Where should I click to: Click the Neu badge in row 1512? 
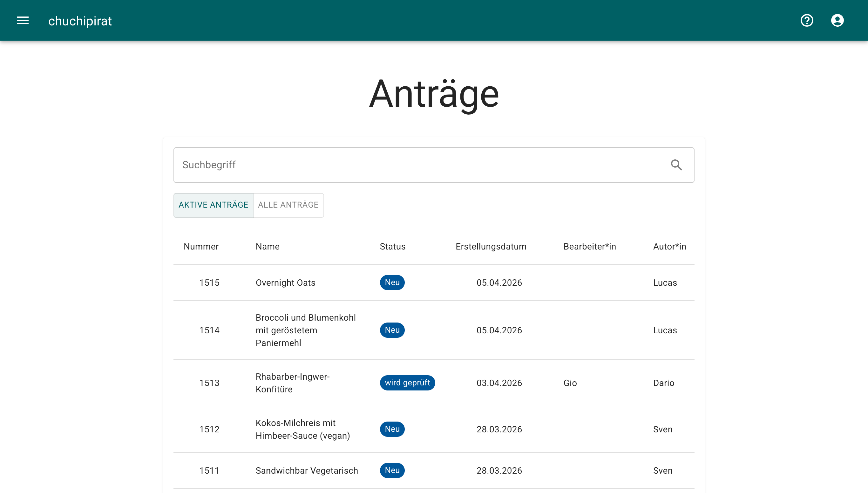point(392,429)
